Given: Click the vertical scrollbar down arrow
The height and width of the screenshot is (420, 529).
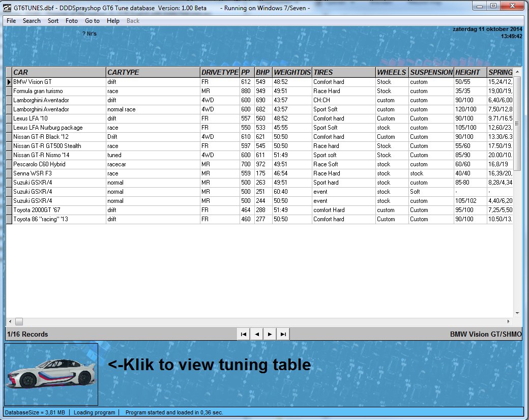Looking at the screenshot, I should [x=517, y=313].
